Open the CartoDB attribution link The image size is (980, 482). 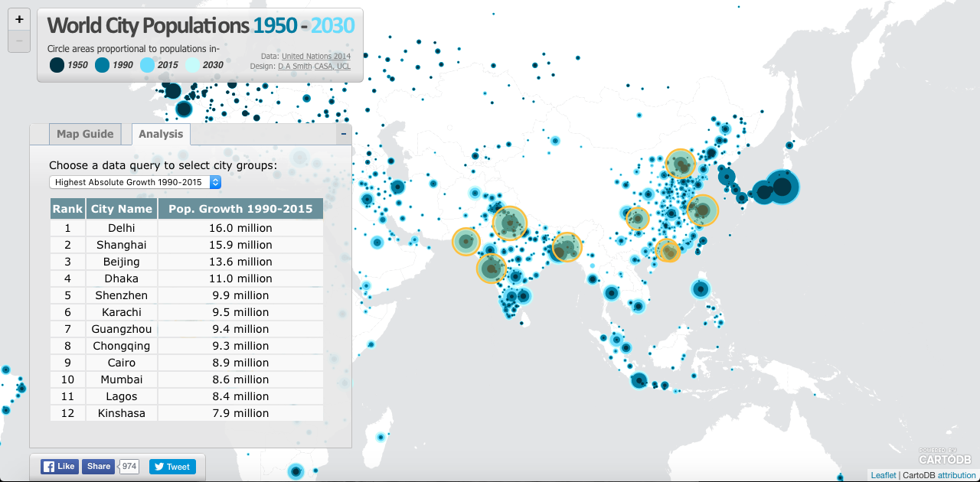[x=955, y=475]
